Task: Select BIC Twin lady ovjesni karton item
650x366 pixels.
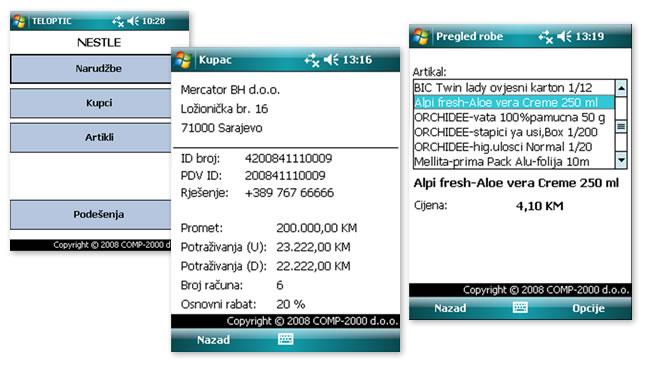Action: pyautogui.click(x=514, y=88)
